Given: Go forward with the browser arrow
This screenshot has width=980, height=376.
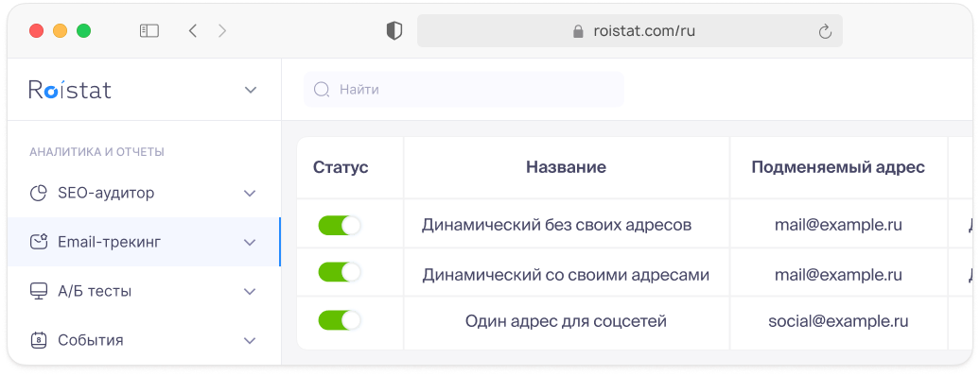Looking at the screenshot, I should (x=222, y=30).
